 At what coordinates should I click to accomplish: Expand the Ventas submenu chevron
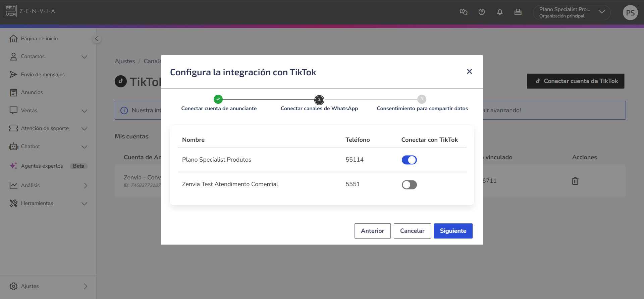pos(85,111)
